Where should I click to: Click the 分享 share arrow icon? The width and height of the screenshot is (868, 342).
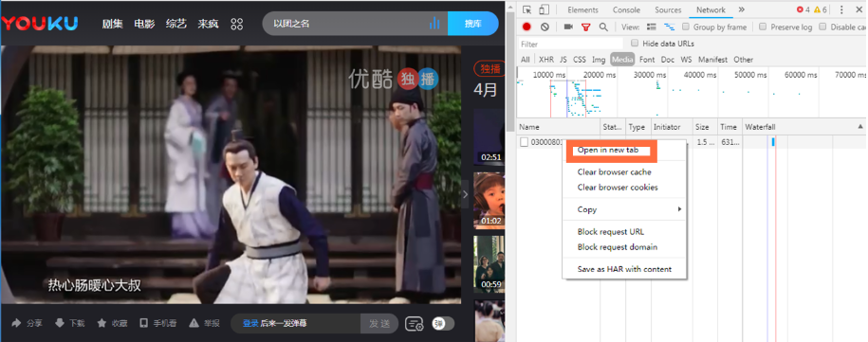[x=17, y=323]
